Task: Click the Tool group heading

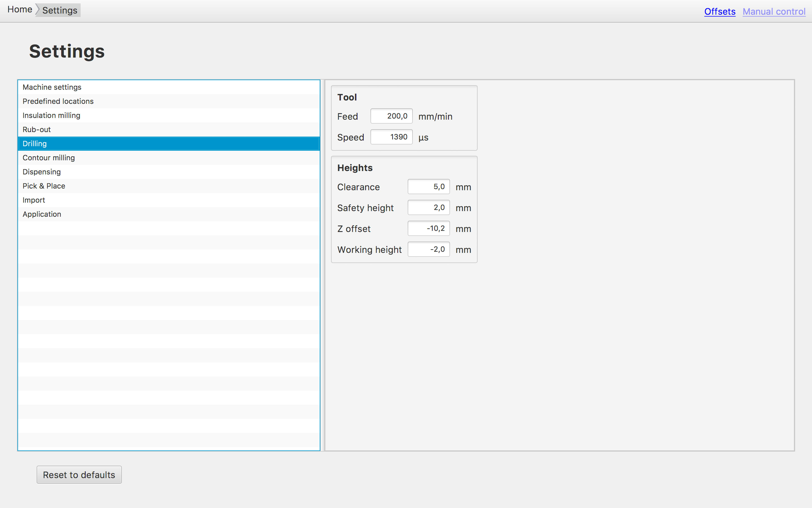Action: click(x=347, y=97)
